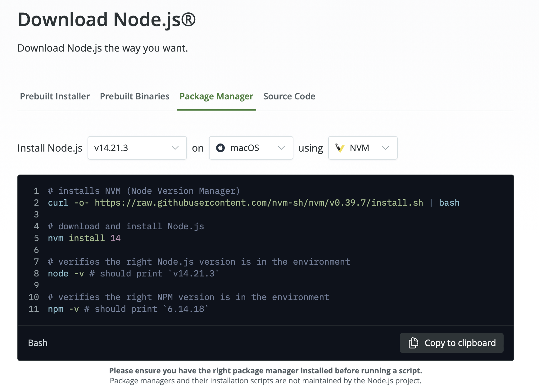Open the macOS platform dropdown
Image resolution: width=539 pixels, height=392 pixels.
tap(251, 148)
